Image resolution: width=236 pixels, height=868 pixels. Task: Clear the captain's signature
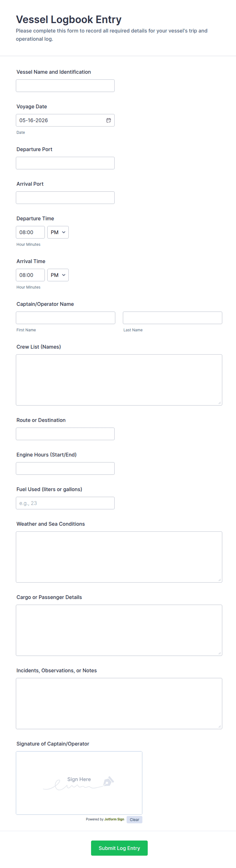[x=134, y=820]
